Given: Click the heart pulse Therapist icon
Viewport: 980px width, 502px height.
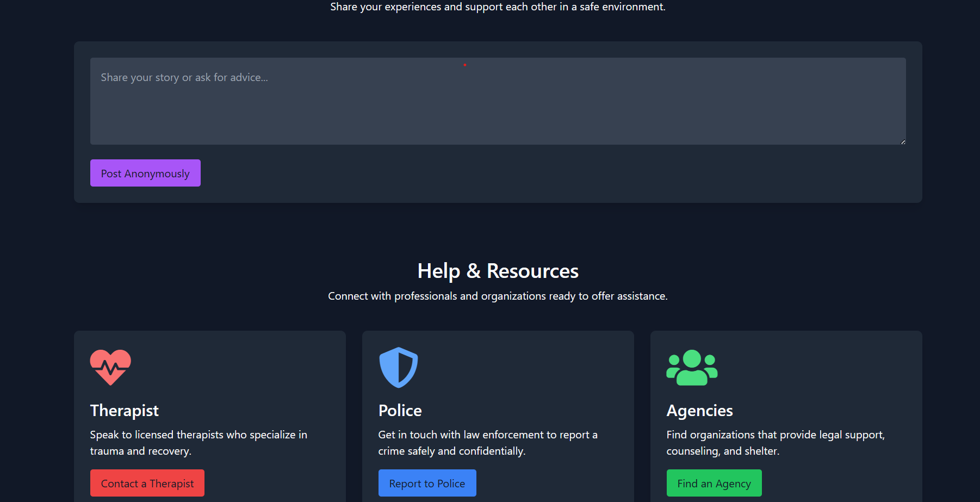Looking at the screenshot, I should tap(110, 368).
